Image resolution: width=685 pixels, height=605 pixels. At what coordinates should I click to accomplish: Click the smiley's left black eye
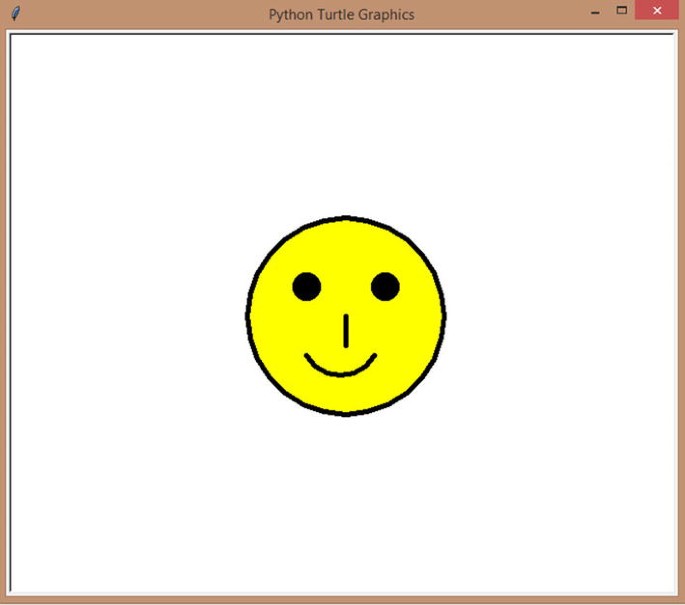click(x=307, y=287)
